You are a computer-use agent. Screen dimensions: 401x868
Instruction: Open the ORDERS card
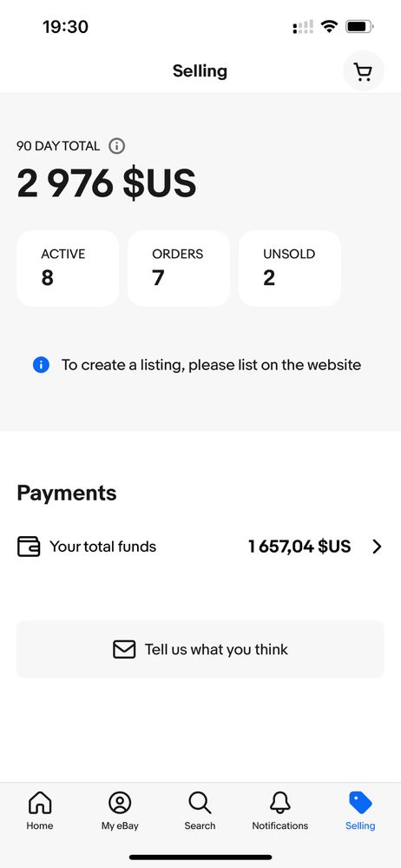pyautogui.click(x=179, y=268)
